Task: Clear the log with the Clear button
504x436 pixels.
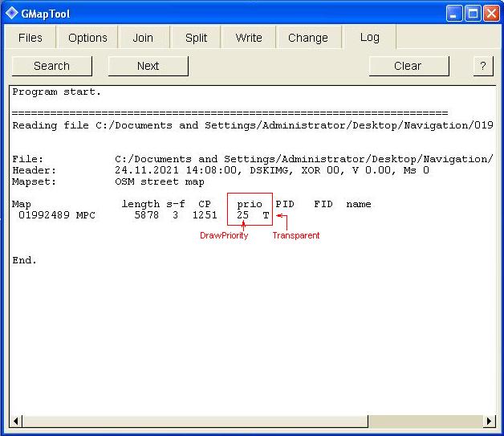Action: 408,66
